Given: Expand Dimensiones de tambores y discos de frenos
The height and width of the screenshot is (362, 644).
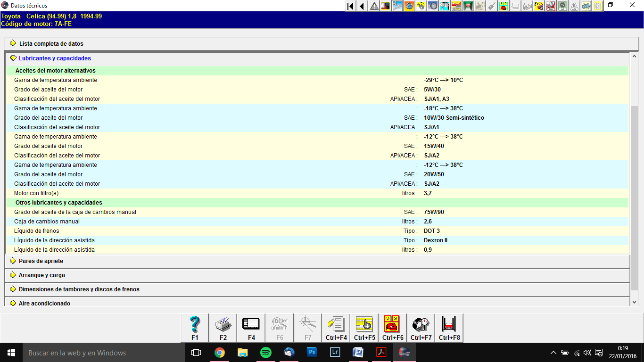Looking at the screenshot, I should coord(317,289).
